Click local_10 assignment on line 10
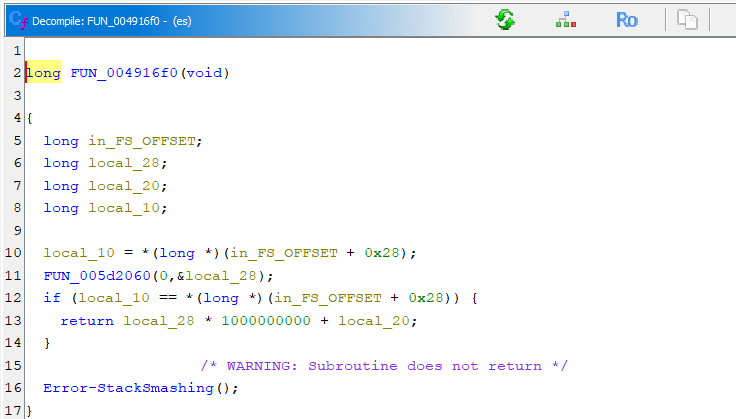 pyautogui.click(x=79, y=253)
